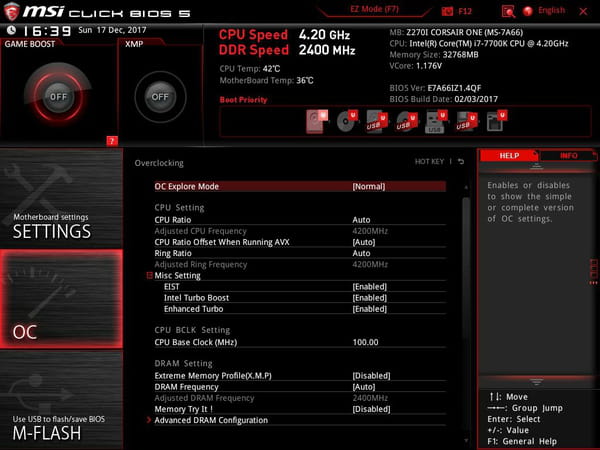Select the USB key boot device icon
Screen dimensions: 600x450
437,121
